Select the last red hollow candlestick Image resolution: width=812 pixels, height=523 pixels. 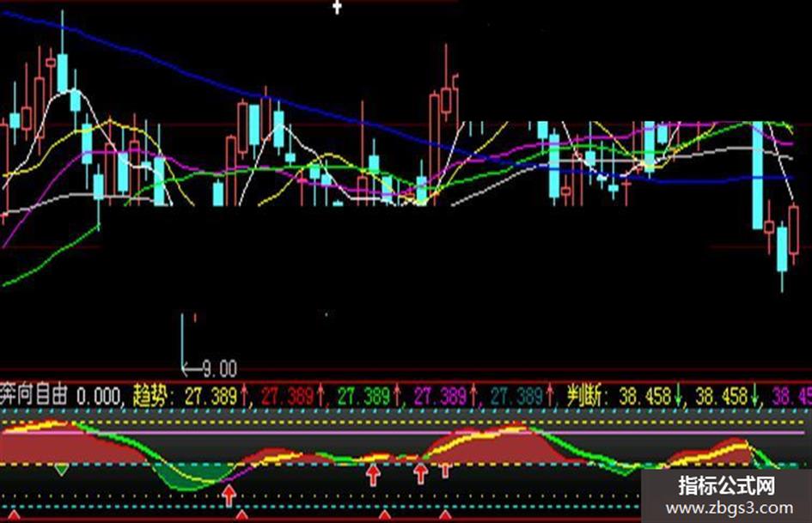[793, 231]
